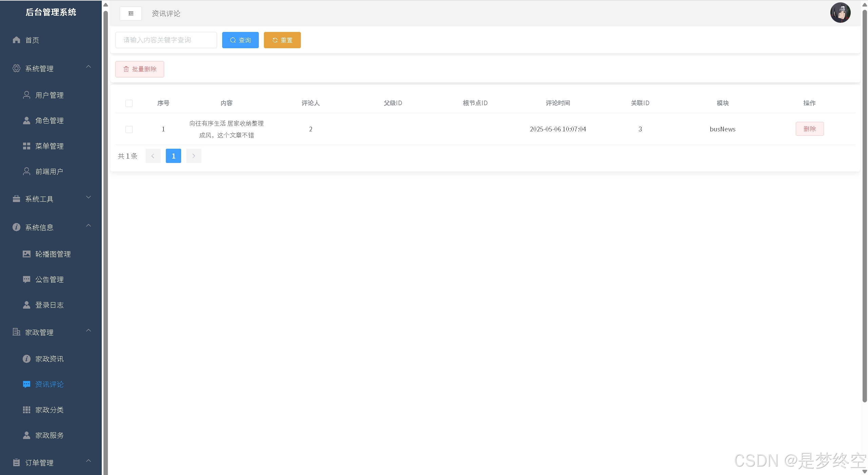Collapse the 系统管理 menu chevron

(x=89, y=67)
